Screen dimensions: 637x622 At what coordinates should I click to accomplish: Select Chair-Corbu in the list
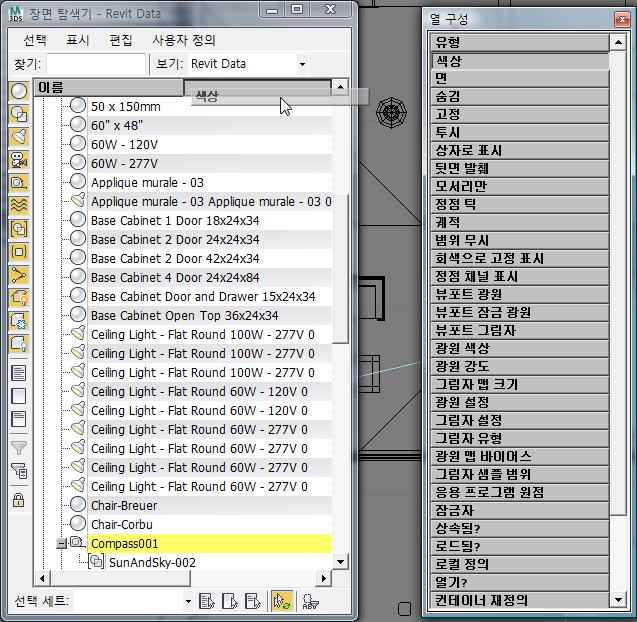point(121,524)
